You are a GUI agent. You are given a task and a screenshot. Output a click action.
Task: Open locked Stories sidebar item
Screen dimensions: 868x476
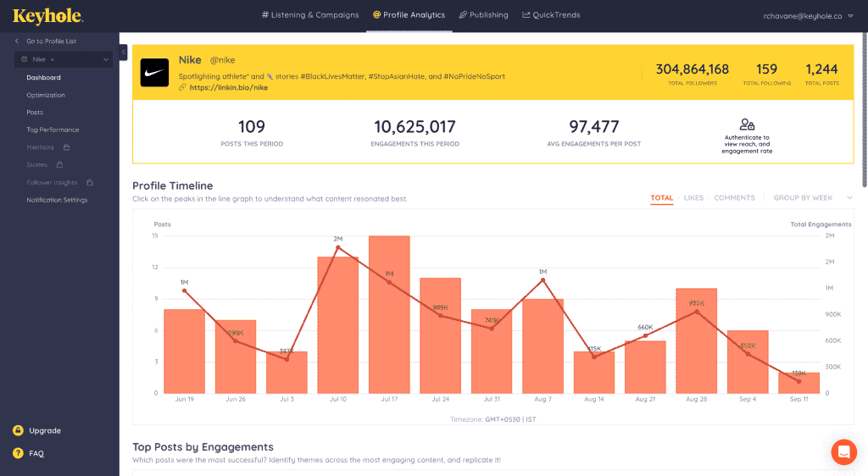(37, 165)
